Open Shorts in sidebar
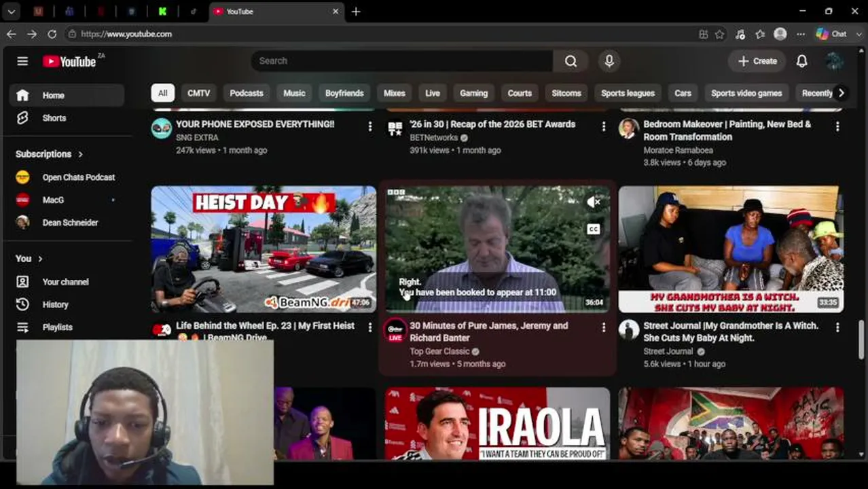Viewport: 868px width, 489px height. coord(67,118)
